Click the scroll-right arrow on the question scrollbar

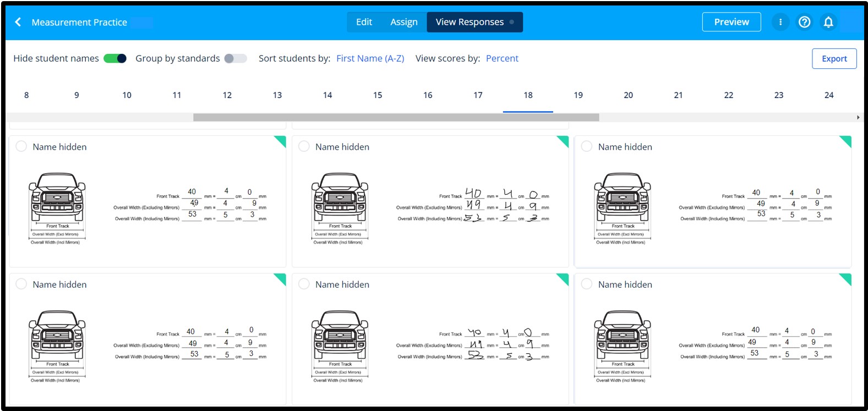click(858, 117)
